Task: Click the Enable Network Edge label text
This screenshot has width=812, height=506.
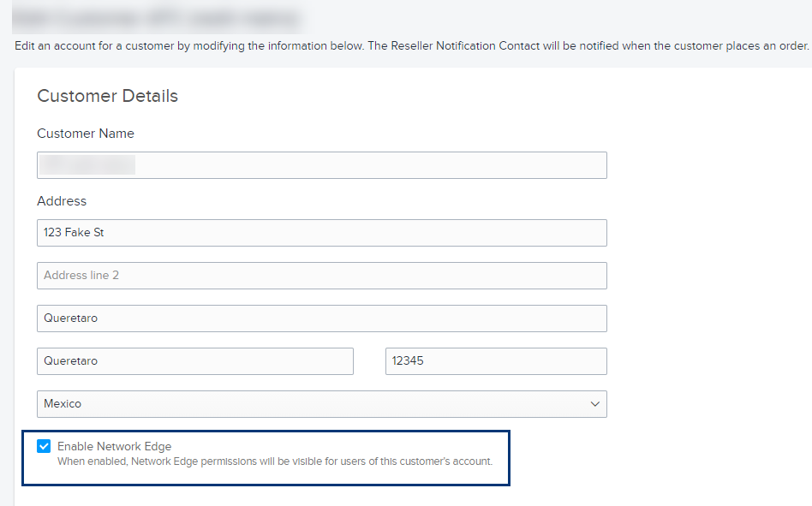Action: 115,446
